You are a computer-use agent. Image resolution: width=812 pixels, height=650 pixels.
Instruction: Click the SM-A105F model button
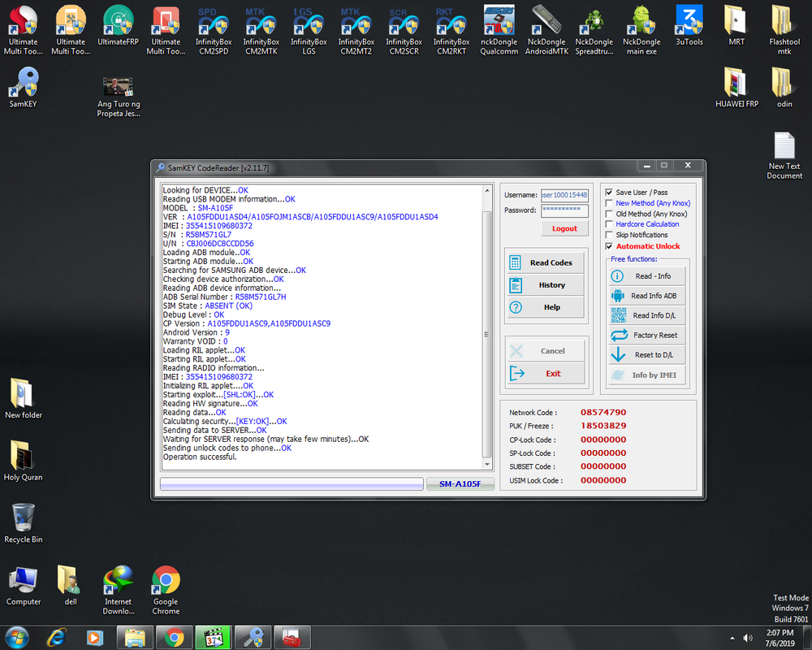(x=460, y=484)
